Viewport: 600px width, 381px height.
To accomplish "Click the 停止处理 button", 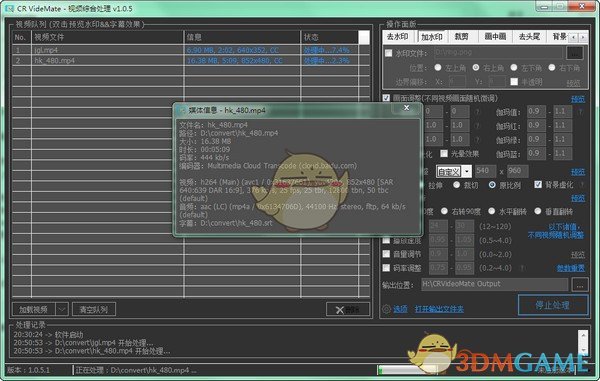I will [x=553, y=305].
